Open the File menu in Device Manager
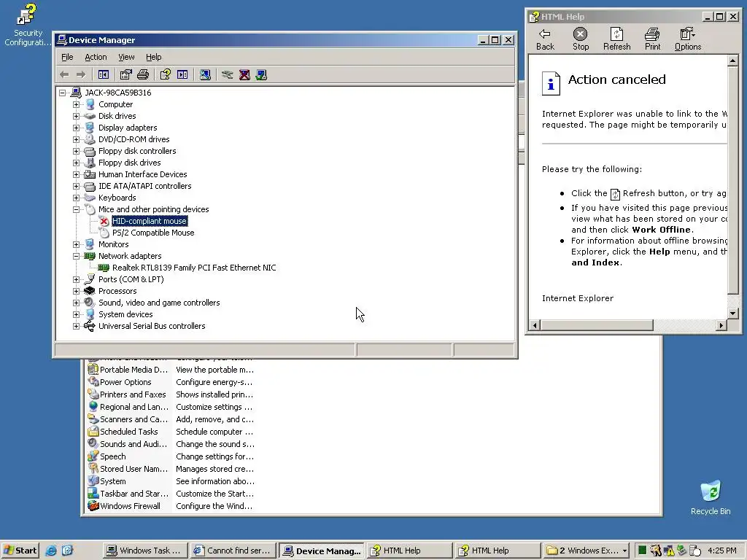The width and height of the screenshot is (747, 560). click(67, 57)
